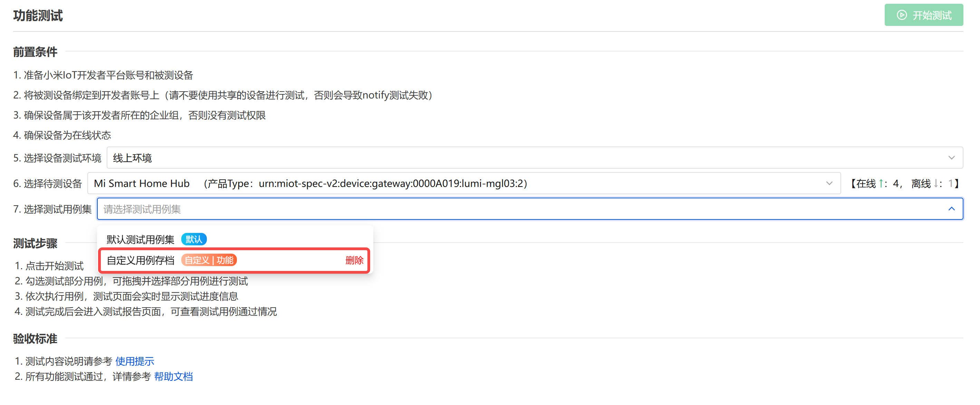Image resolution: width=980 pixels, height=405 pixels.
Task: Click the label 选择待测设备
Action: (x=53, y=183)
